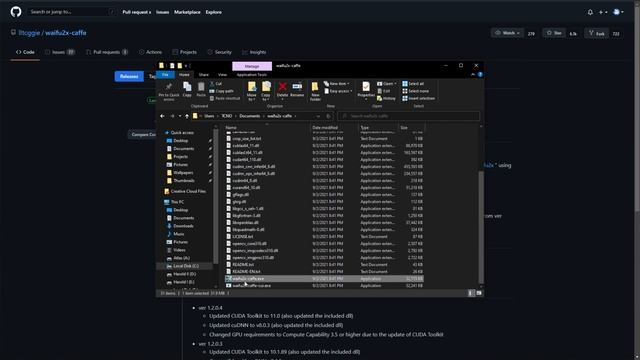This screenshot has height=360, width=640.
Task: Open Creative Cloud Files in the navigation pane
Action: point(188,191)
